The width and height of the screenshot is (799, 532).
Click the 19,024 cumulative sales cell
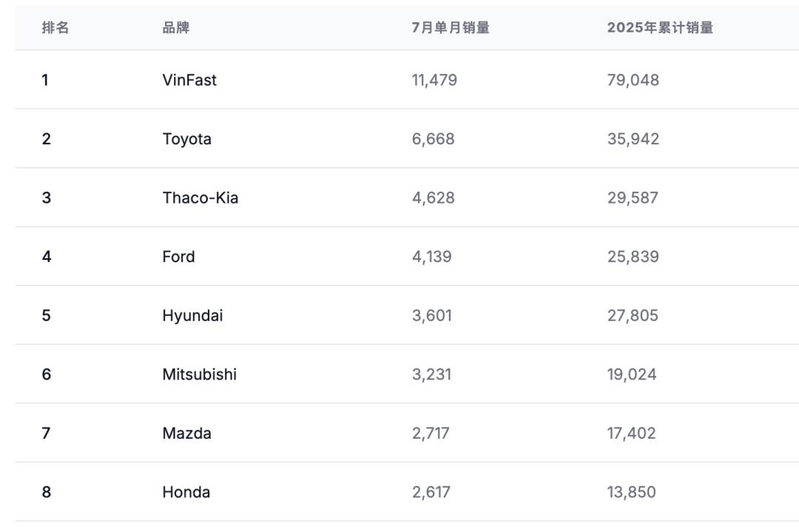[x=631, y=374]
